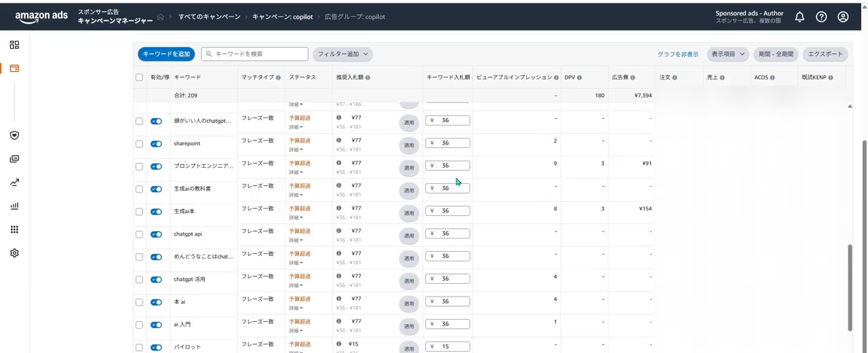Open the dashboard grid icon in sidebar
Viewport: 868px width, 353px height.
click(x=14, y=45)
